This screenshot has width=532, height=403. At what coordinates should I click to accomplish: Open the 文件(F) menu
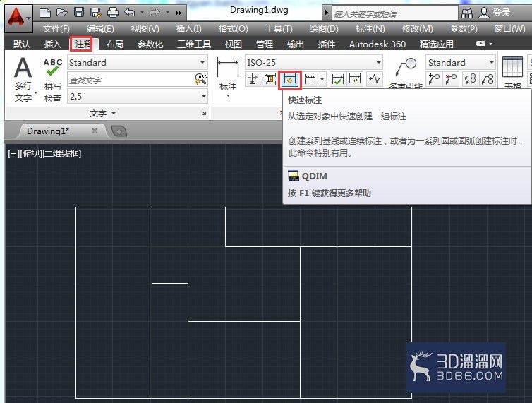56,29
